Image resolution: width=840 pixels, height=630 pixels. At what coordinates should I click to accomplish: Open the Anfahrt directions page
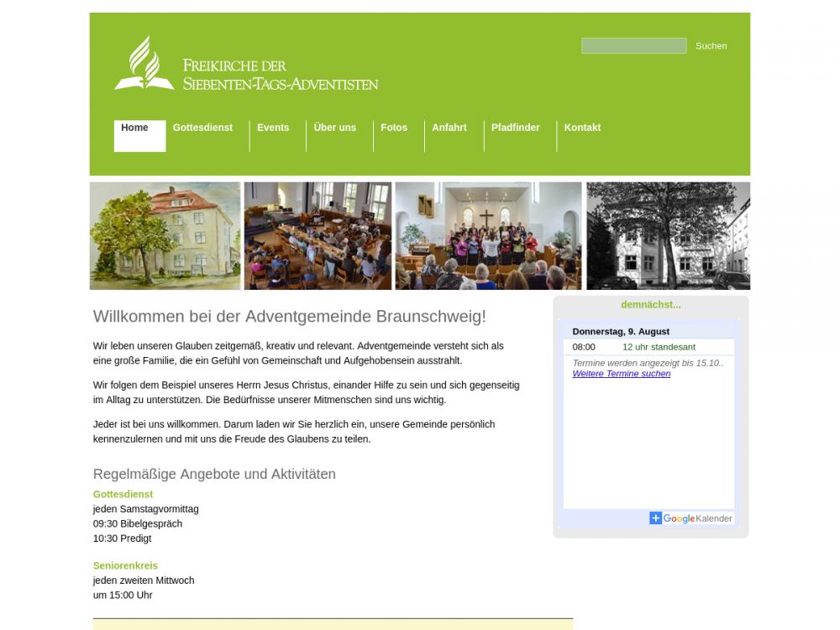pyautogui.click(x=449, y=129)
